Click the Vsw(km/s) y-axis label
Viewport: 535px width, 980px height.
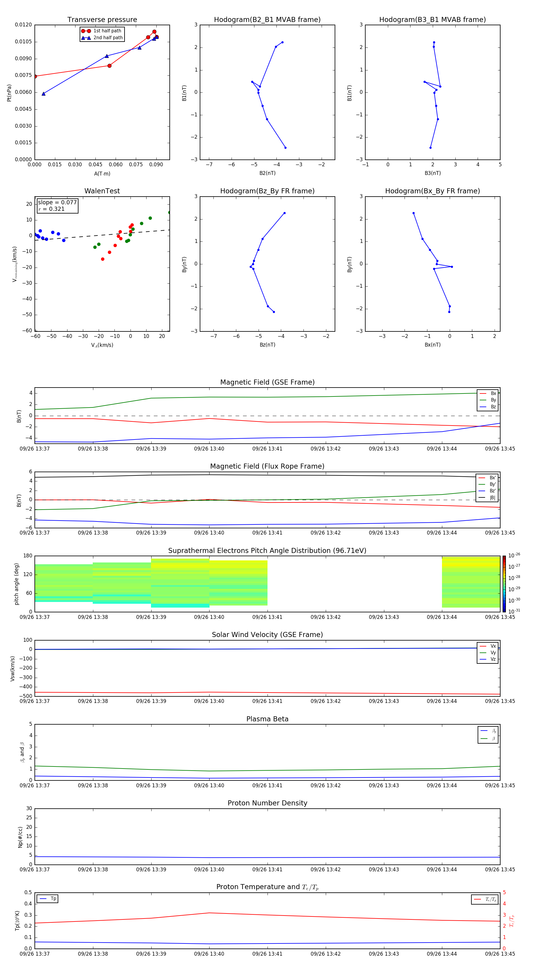click(12, 668)
